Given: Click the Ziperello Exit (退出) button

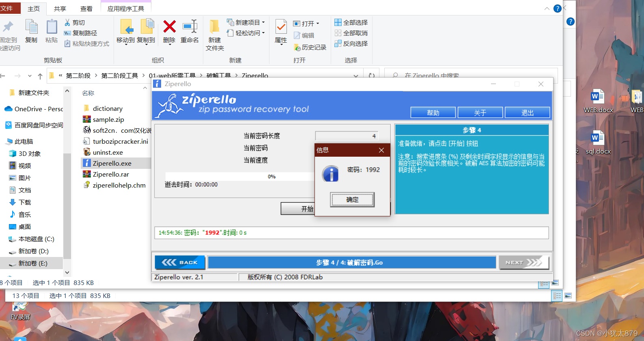Looking at the screenshot, I should pos(528,112).
